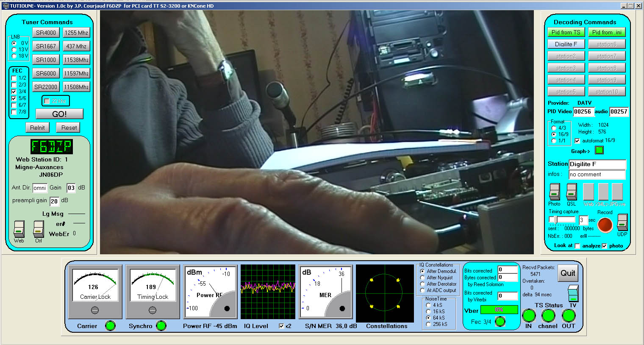Click the Carrier status LED
This screenshot has width=644, height=345.
[x=110, y=326]
